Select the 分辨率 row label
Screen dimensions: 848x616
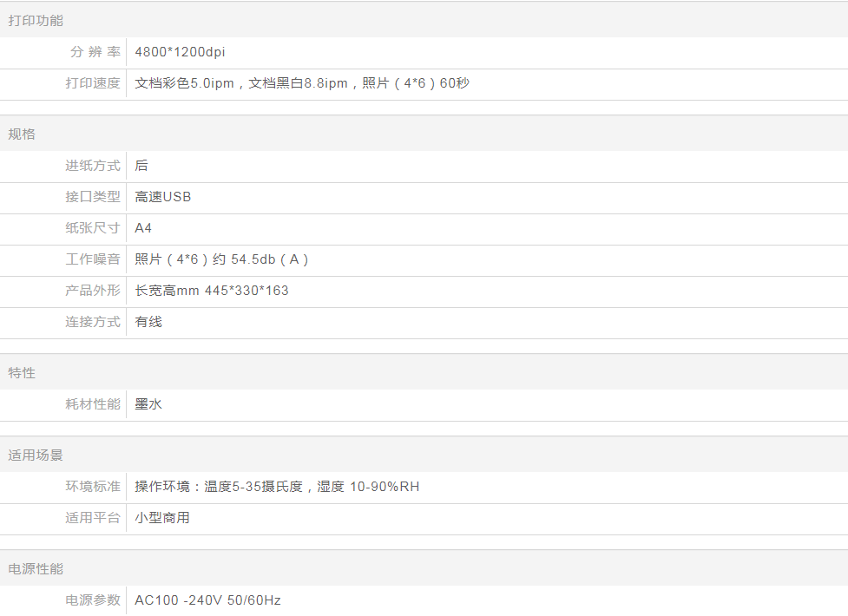95,52
